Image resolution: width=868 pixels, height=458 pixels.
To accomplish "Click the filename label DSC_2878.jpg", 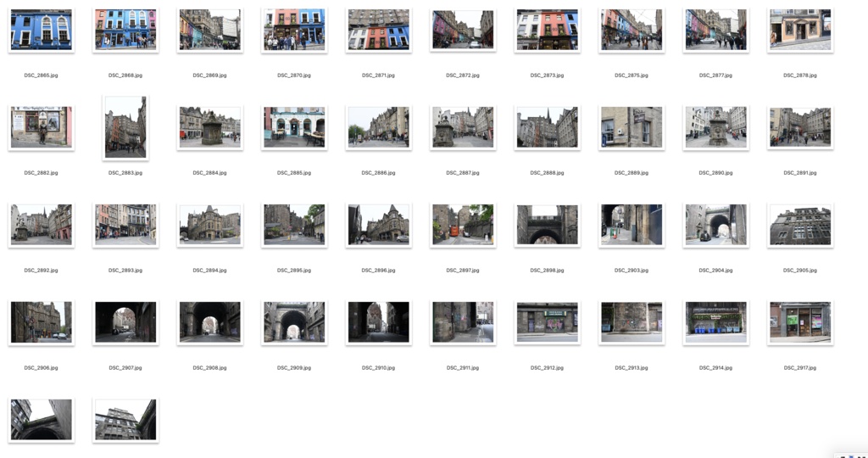I will (x=800, y=75).
